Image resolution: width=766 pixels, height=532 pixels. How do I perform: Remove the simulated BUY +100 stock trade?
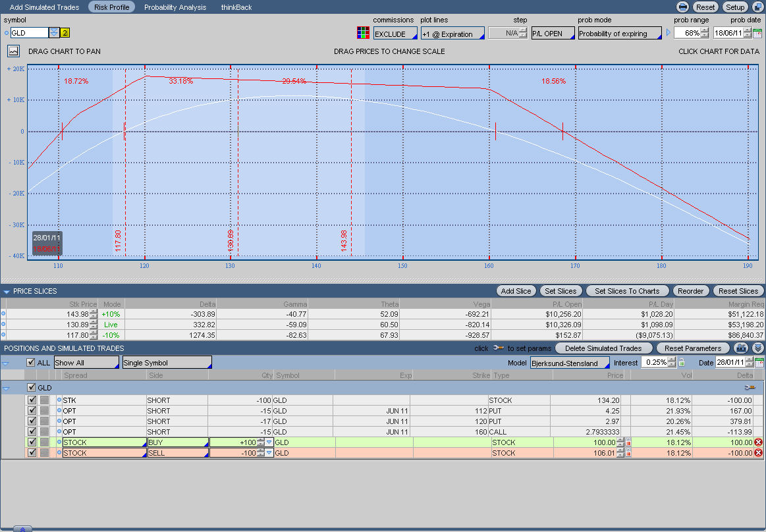(757, 442)
